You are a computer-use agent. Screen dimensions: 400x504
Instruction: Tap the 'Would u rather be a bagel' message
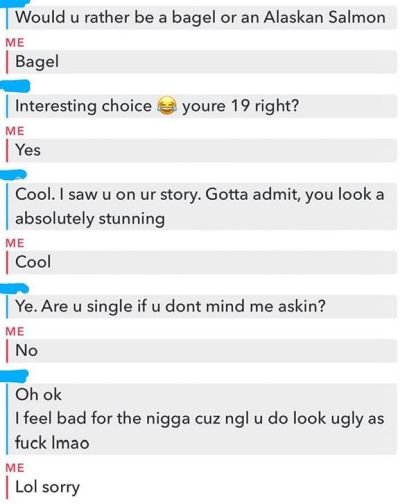(202, 17)
